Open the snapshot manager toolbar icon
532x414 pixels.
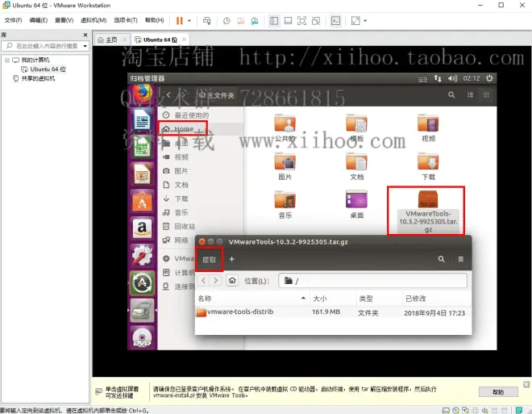pos(255,21)
